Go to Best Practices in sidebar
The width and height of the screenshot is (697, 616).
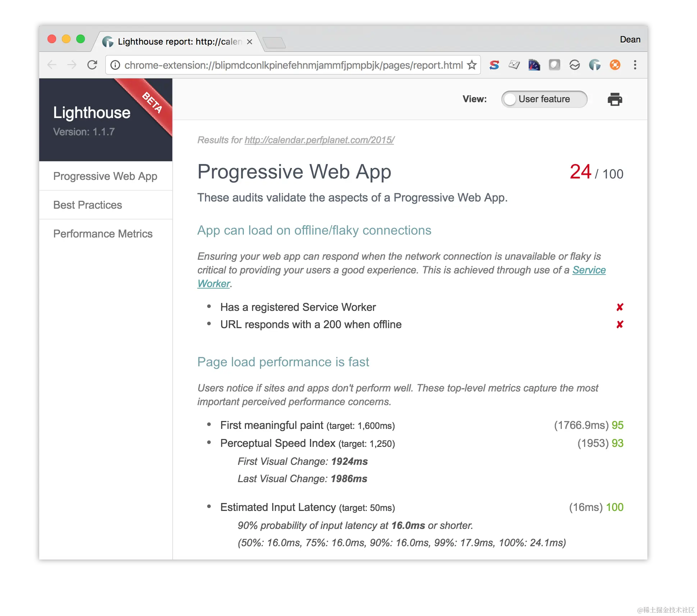[87, 205]
